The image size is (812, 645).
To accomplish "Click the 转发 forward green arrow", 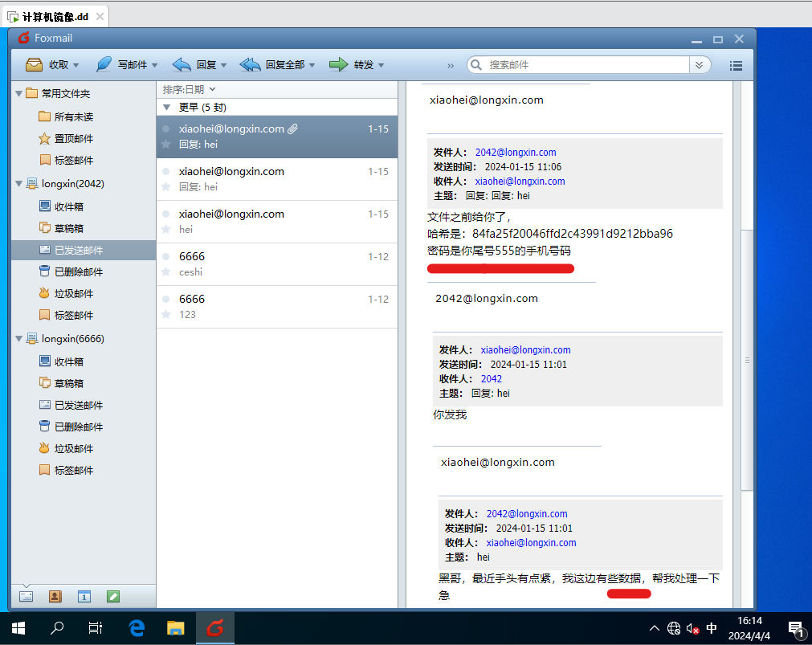I will coord(339,65).
